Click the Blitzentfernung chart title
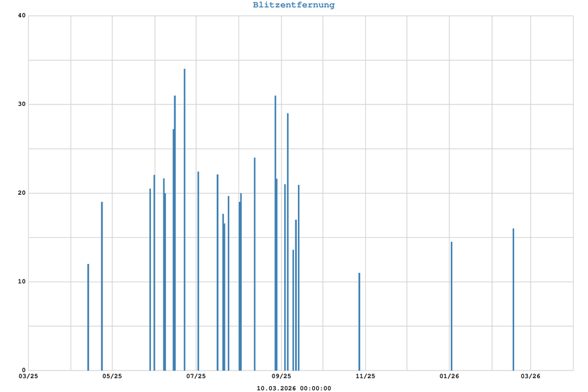Image resolution: width=588 pixels, height=392 pixels. tap(294, 5)
